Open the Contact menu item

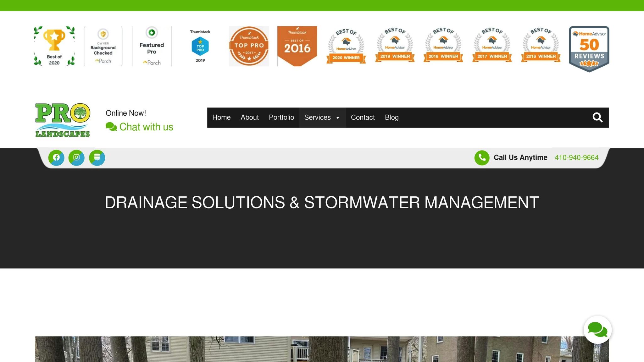click(x=363, y=118)
